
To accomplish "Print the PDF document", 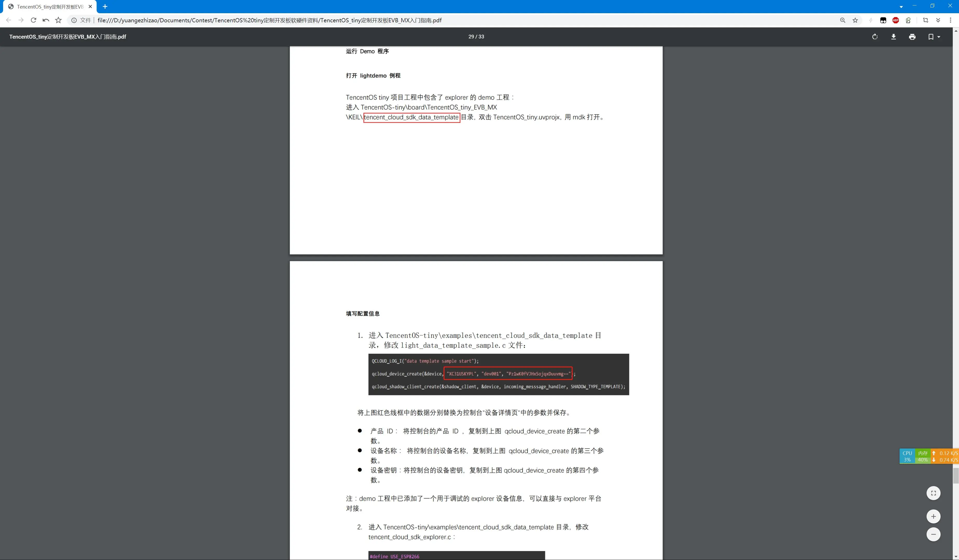I will pos(912,37).
